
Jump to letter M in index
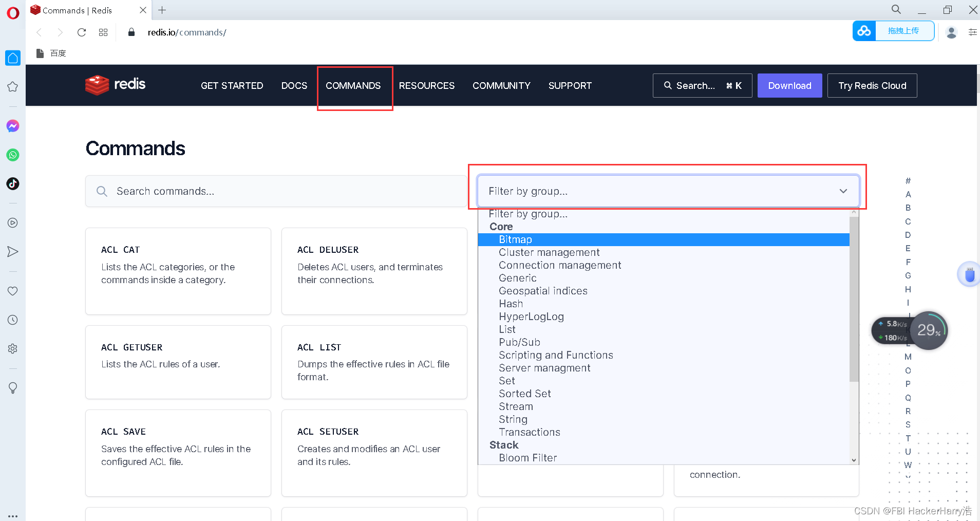coord(908,357)
